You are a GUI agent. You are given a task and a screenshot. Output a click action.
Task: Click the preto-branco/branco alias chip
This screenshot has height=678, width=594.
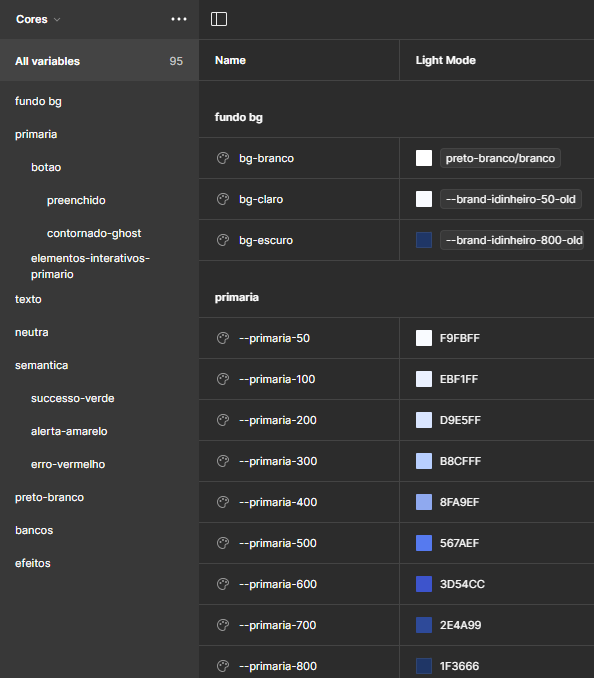[500, 158]
